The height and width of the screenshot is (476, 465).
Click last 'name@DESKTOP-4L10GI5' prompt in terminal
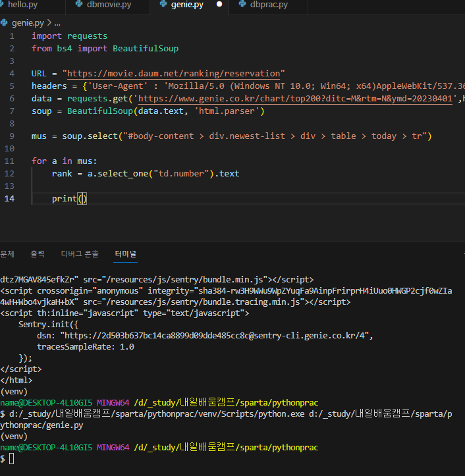(46, 448)
